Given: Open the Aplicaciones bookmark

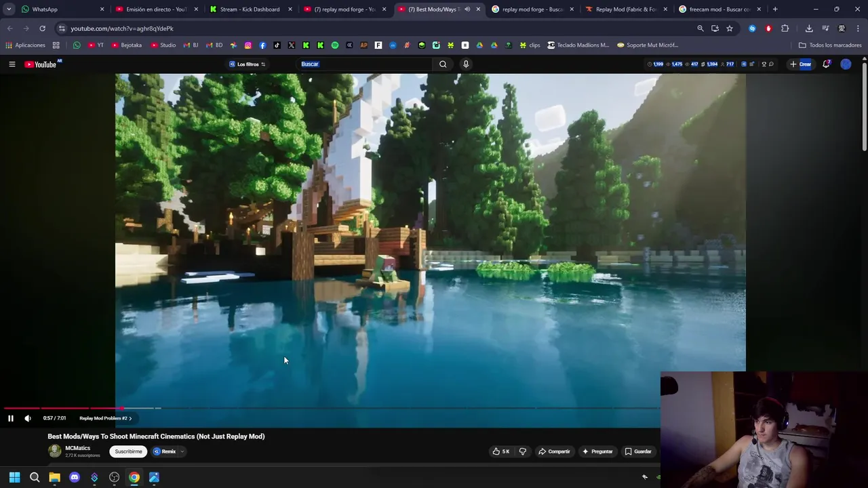Looking at the screenshot, I should pyautogui.click(x=25, y=45).
